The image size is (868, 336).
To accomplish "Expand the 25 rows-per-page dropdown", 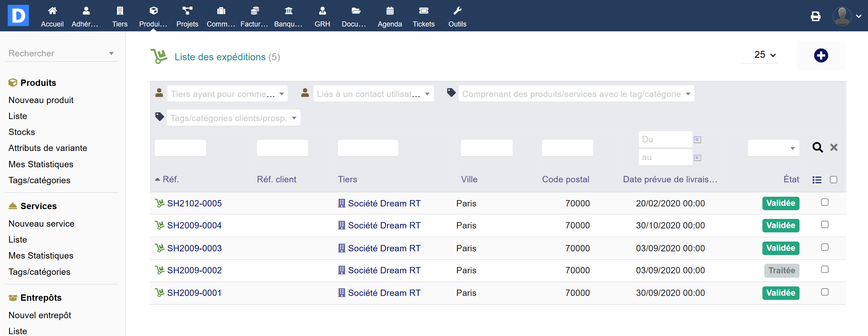I will [764, 55].
